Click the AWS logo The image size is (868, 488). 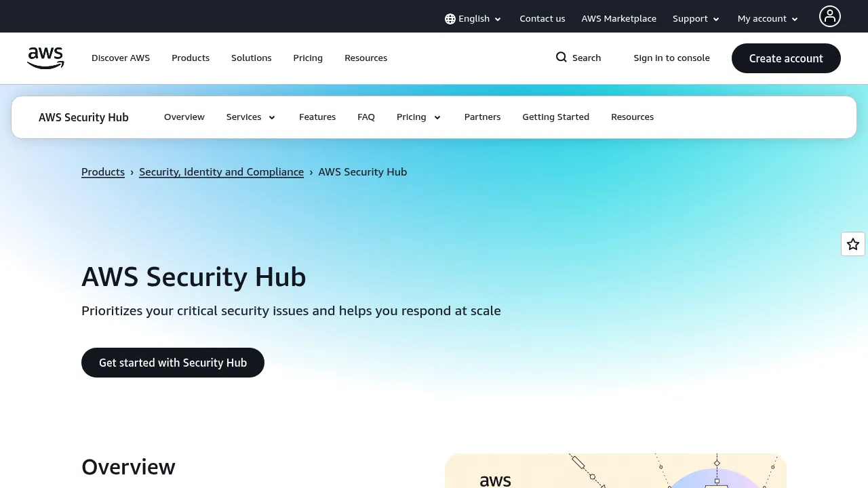45,58
